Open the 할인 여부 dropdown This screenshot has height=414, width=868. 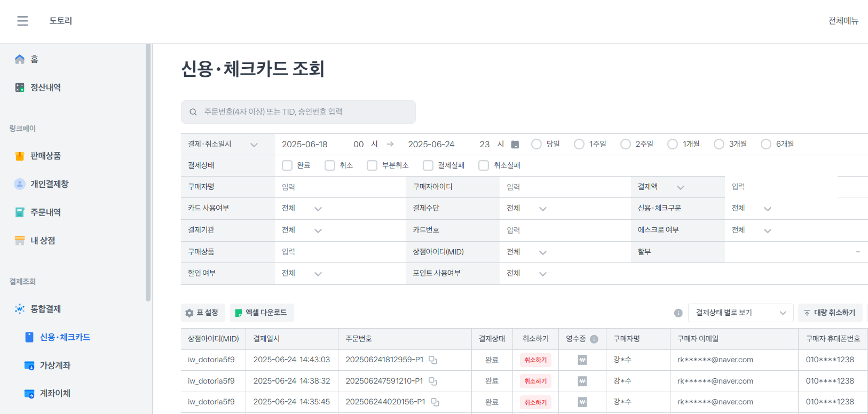tap(302, 274)
